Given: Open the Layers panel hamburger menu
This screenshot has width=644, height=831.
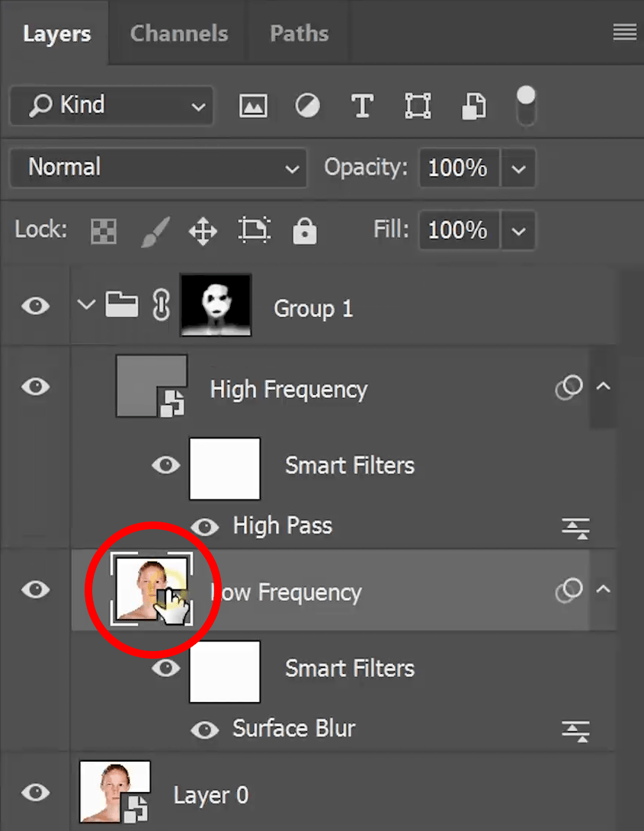Looking at the screenshot, I should click(624, 33).
